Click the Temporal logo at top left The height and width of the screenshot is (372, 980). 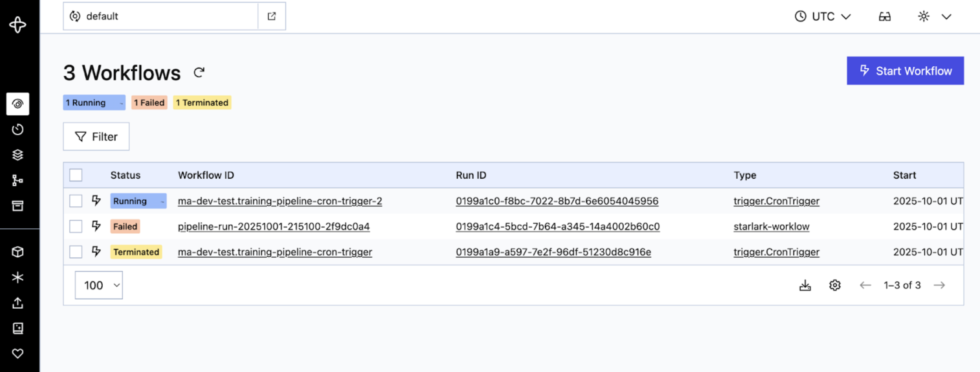pos(18,25)
